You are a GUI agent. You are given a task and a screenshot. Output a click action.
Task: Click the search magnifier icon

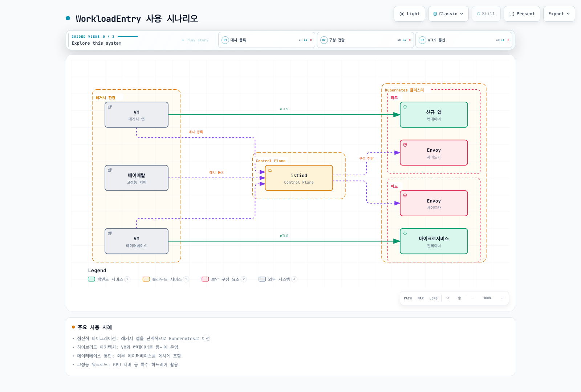(x=448, y=298)
